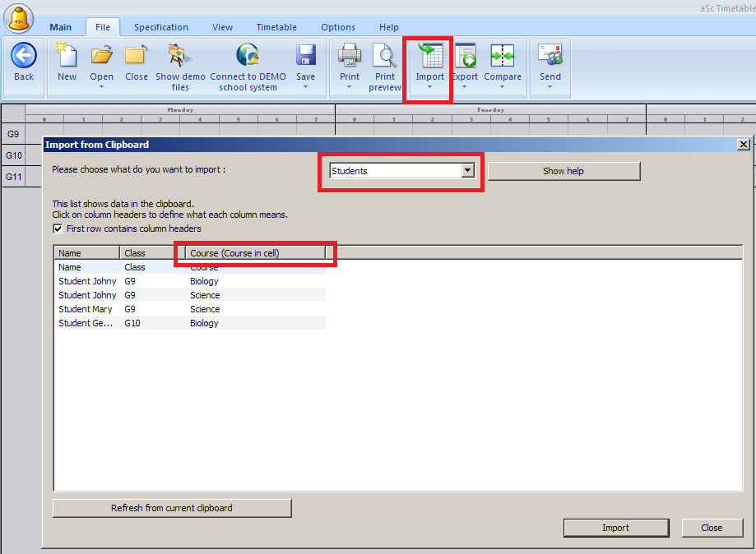Create a New timetable file

pyautogui.click(x=67, y=56)
